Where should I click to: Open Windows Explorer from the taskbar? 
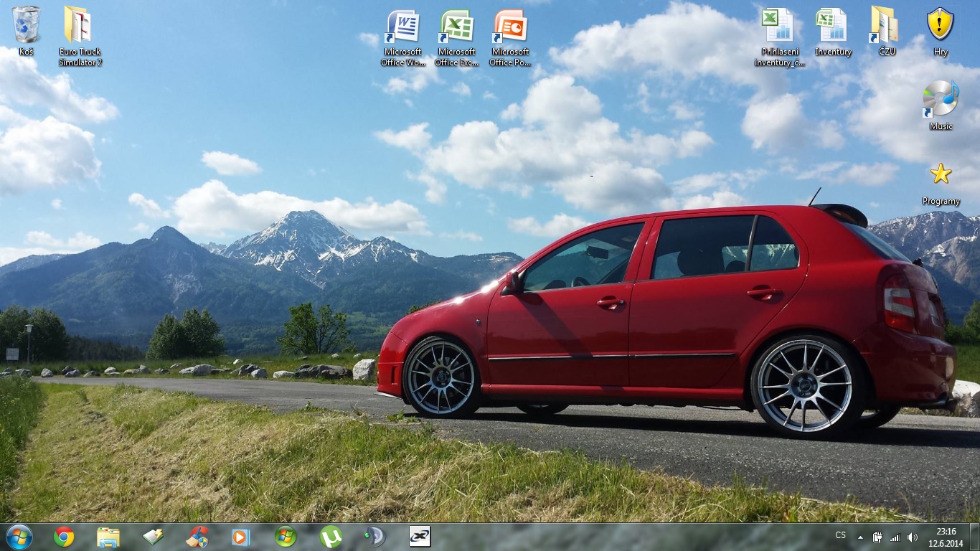coord(108,537)
